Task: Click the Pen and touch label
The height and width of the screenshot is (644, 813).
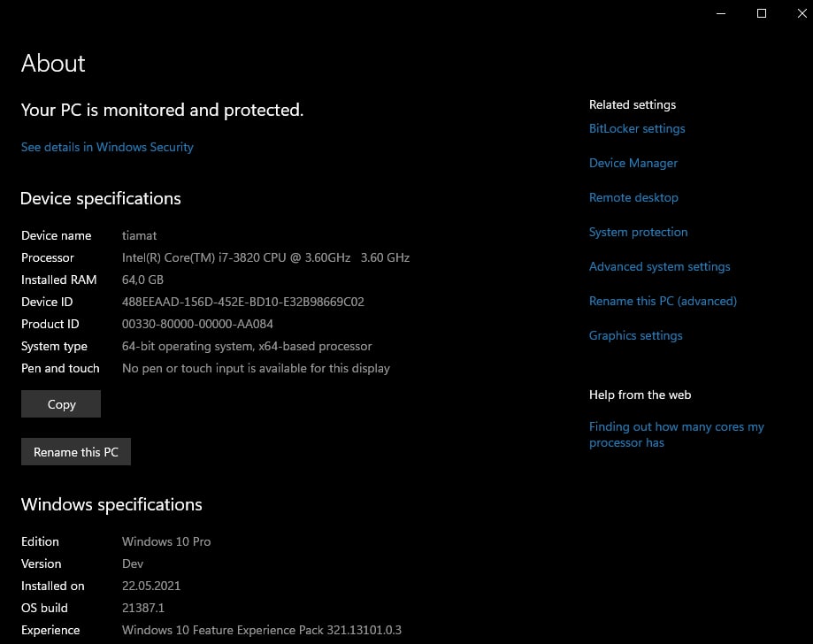Action: [60, 368]
